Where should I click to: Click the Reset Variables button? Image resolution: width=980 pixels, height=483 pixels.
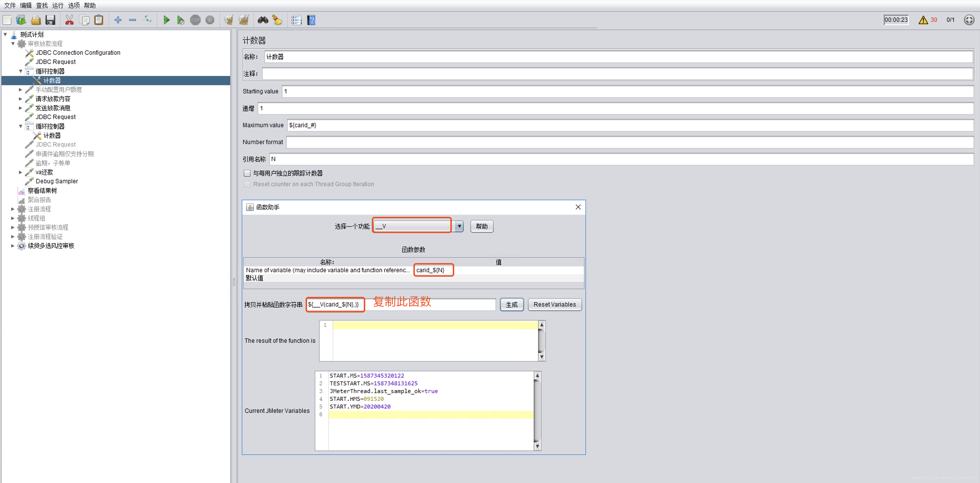coord(555,304)
